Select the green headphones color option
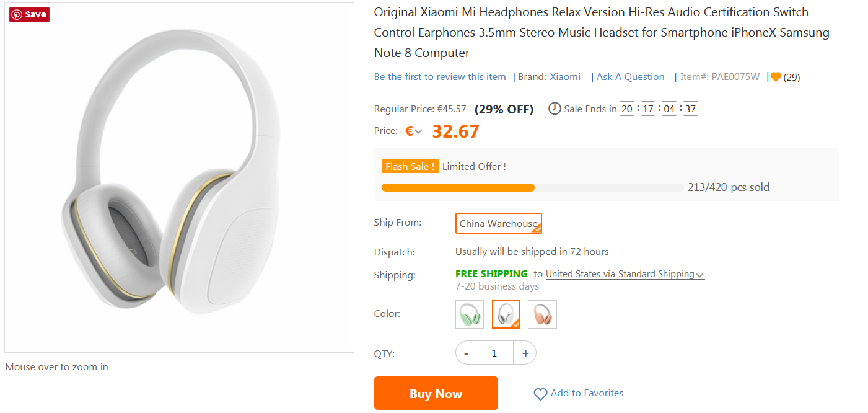Image resolution: width=868 pixels, height=413 pixels. (x=469, y=314)
